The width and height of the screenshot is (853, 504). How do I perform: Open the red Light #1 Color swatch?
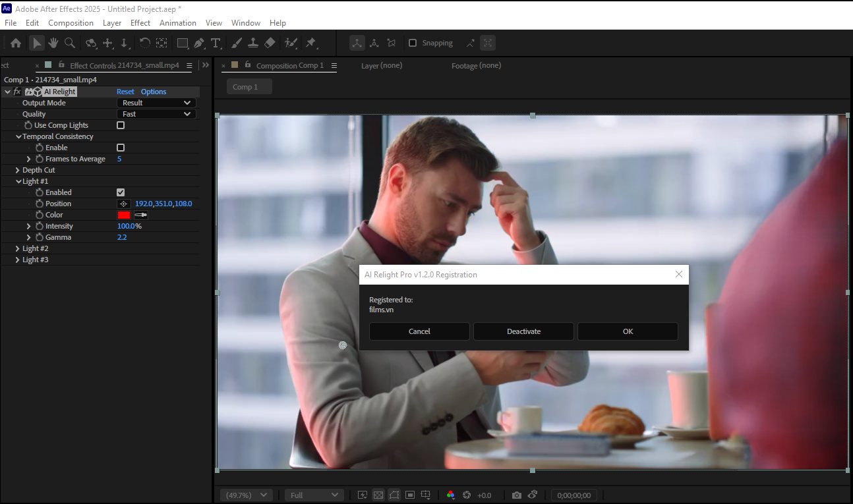point(124,215)
